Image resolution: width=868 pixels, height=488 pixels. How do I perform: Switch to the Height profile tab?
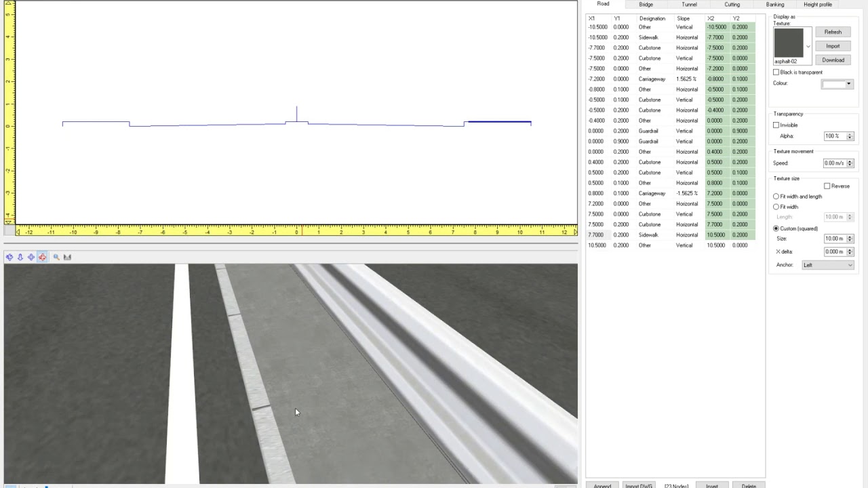point(818,4)
